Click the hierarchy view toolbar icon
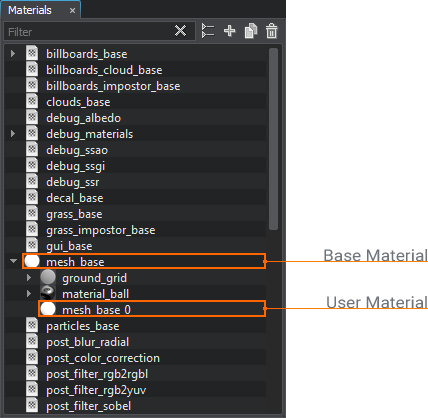The height and width of the screenshot is (418, 428). point(208,31)
